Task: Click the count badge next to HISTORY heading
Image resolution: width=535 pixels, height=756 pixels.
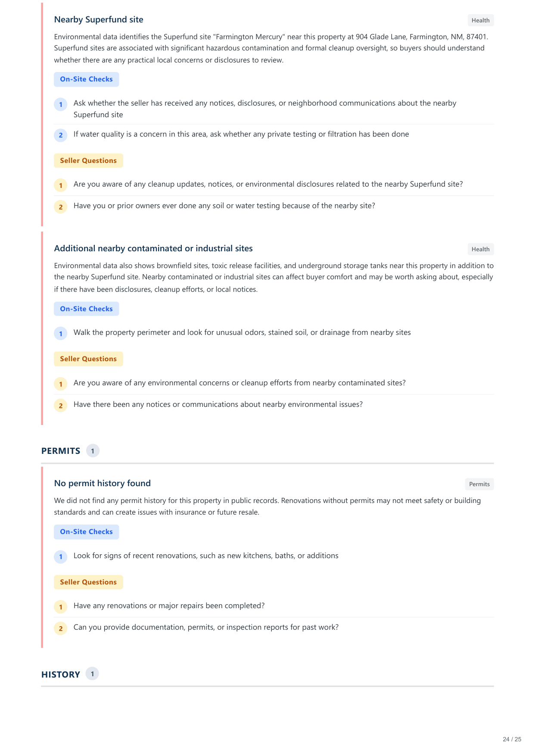Action: (x=92, y=674)
